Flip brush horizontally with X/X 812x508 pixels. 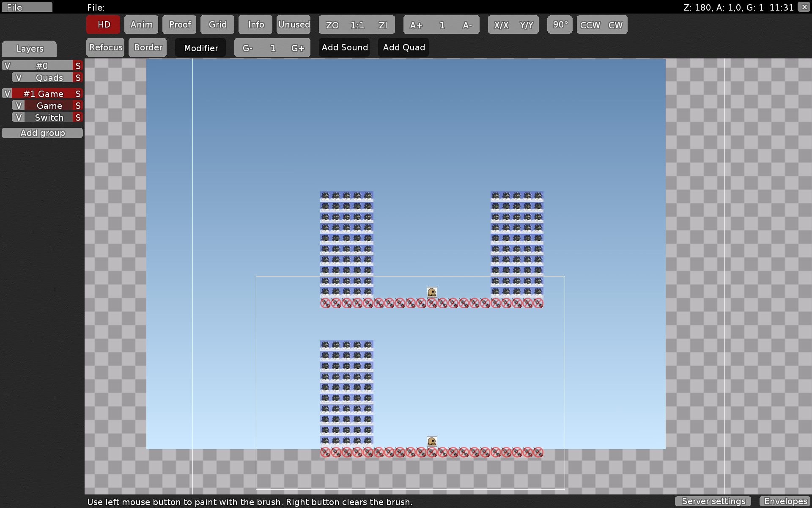click(501, 25)
